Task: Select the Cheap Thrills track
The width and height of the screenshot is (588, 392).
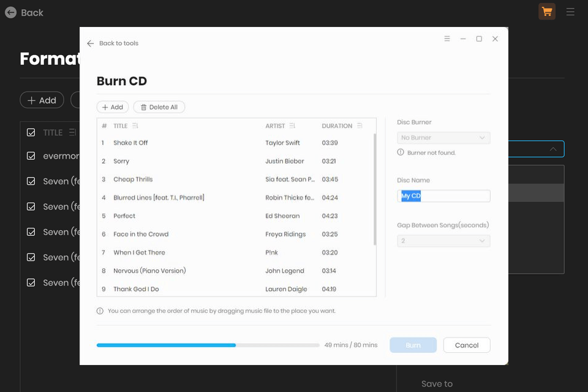Action: [x=236, y=179]
